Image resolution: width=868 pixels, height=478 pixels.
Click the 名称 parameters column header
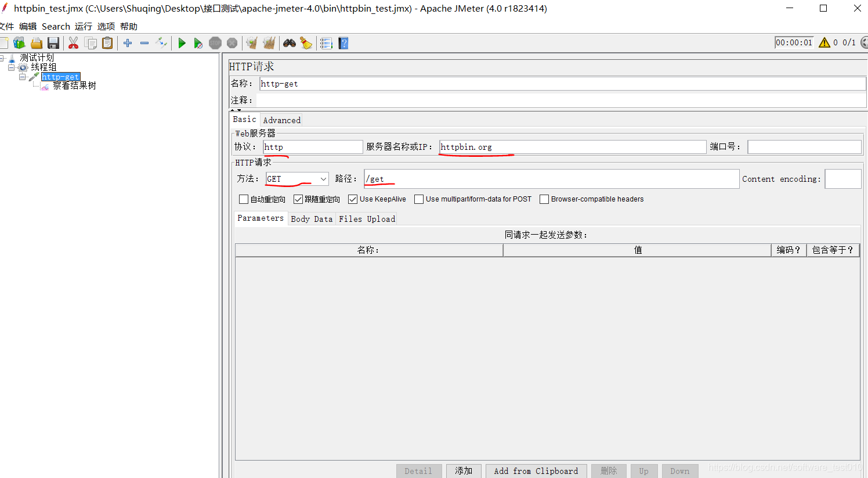(369, 250)
